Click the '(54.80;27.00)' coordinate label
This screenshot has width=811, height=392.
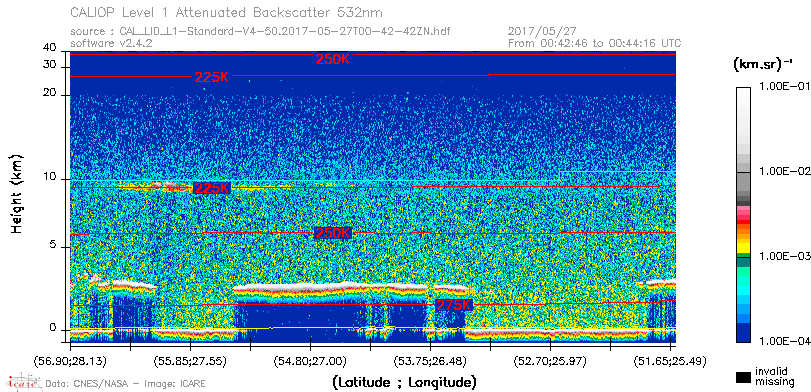pyautogui.click(x=311, y=360)
